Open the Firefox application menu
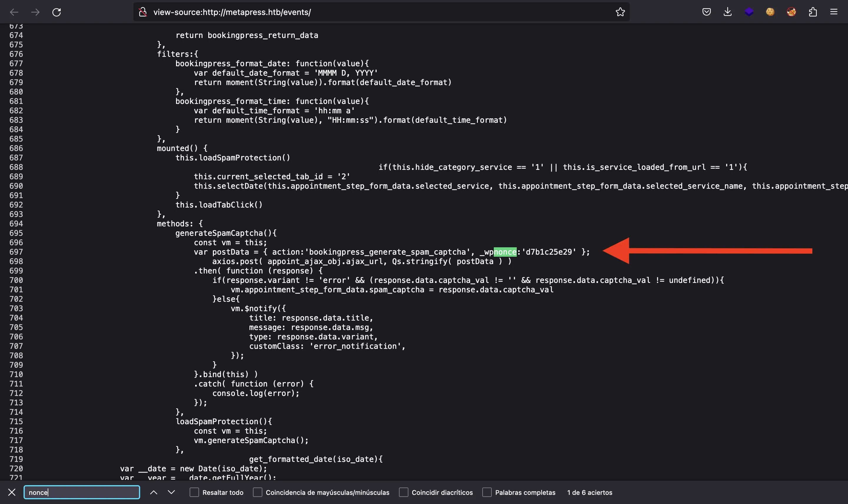Image resolution: width=848 pixels, height=504 pixels. click(x=834, y=12)
